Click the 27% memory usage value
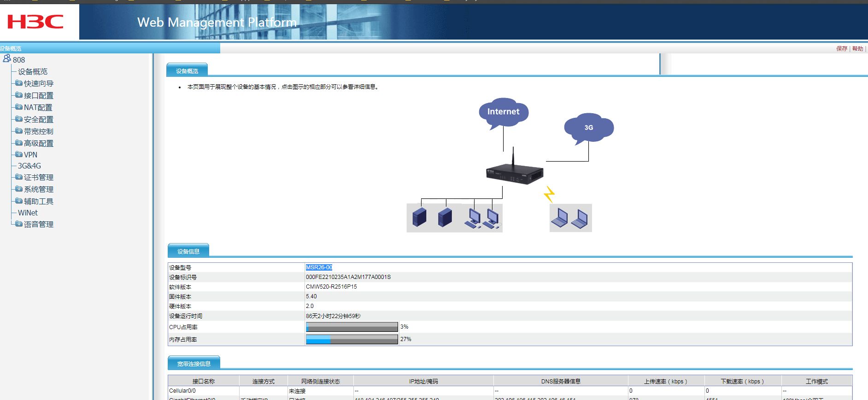 pyautogui.click(x=406, y=339)
